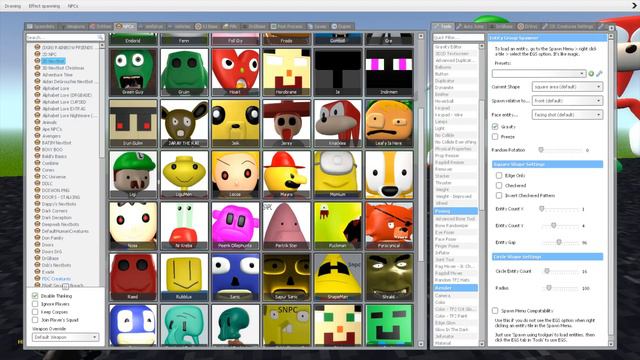This screenshot has width=640, height=360.
Task: Choose the Minion NPC tile
Action: 338,175
